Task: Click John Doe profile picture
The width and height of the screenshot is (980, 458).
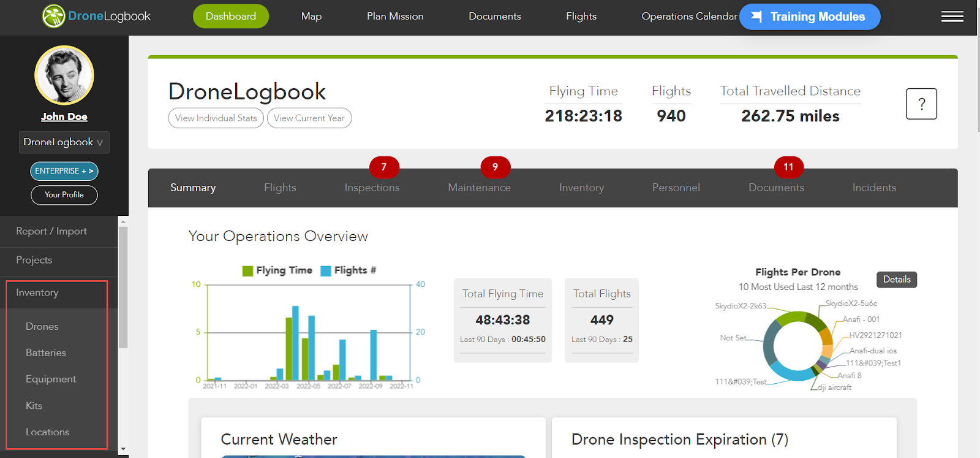Action: pos(64,75)
